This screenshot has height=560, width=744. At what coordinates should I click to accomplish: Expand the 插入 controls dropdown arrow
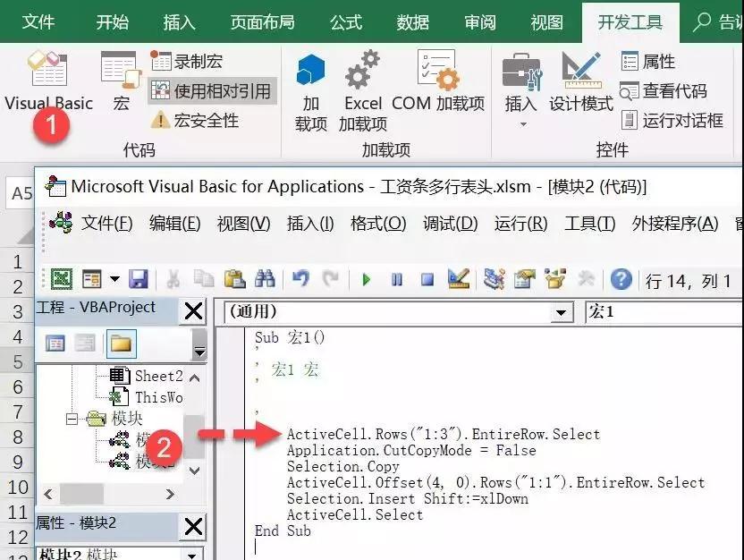523,124
